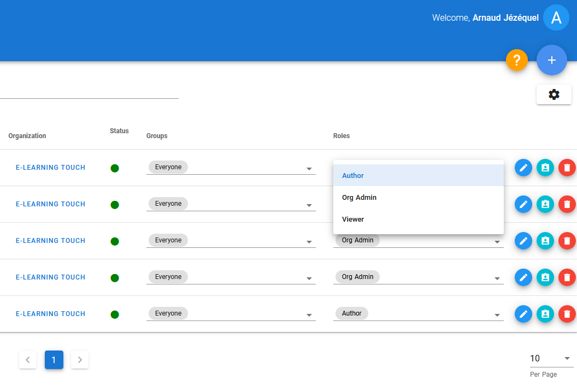Delete the third row using trash icon
The width and height of the screenshot is (577, 392).
(567, 241)
